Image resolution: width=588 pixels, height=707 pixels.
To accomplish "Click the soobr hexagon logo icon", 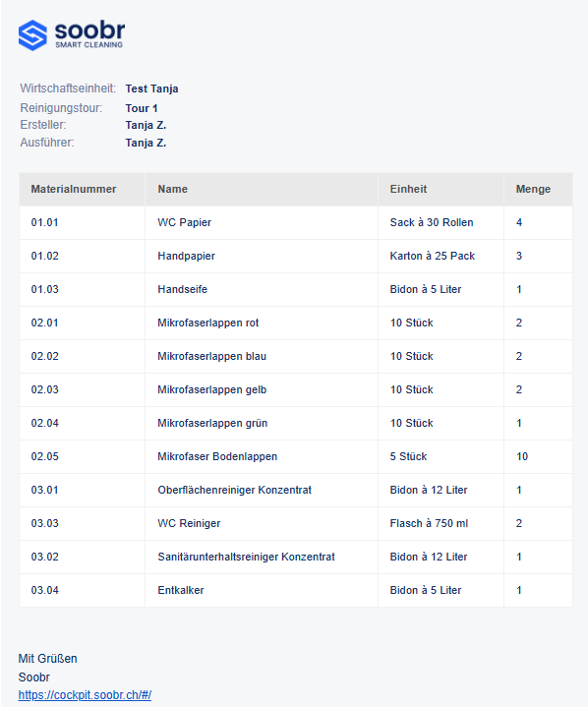I will coord(32,35).
